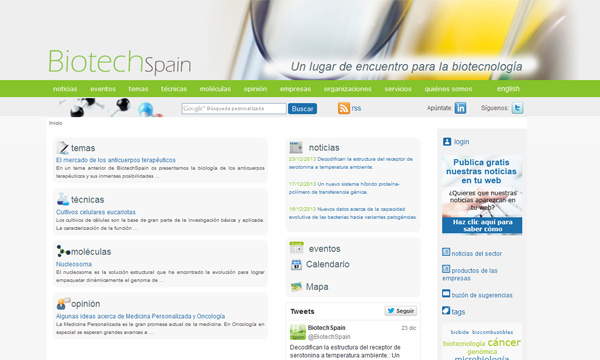Click the tags icon in sidebar
Image resolution: width=600 pixels, height=360 pixels.
tap(446, 310)
